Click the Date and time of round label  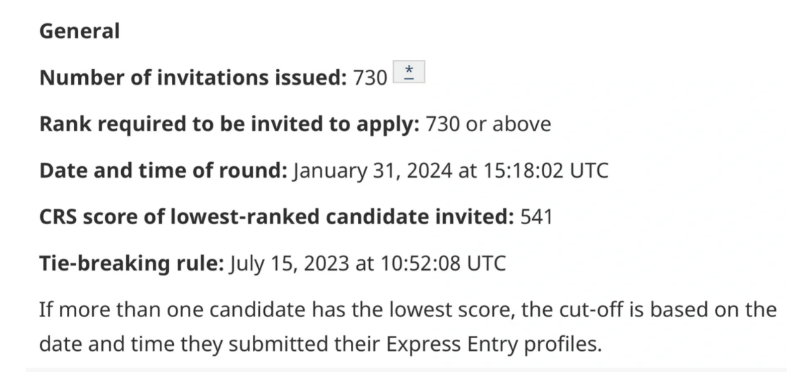pos(163,170)
